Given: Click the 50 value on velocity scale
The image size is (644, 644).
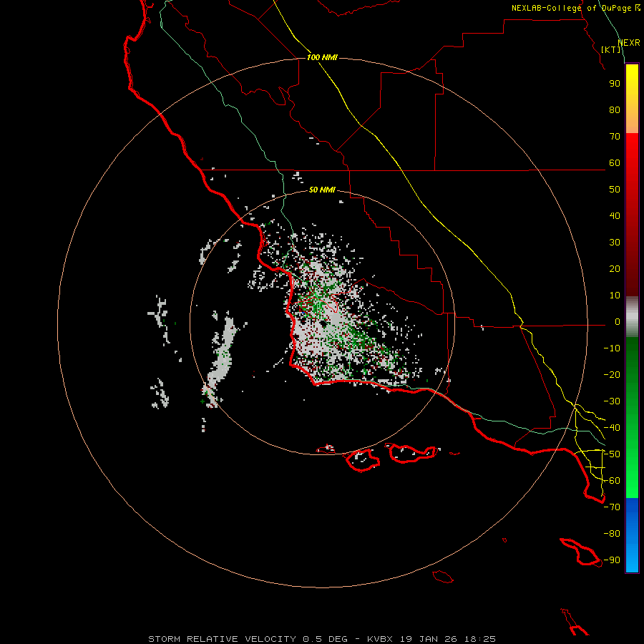Looking at the screenshot, I should click(x=615, y=190).
